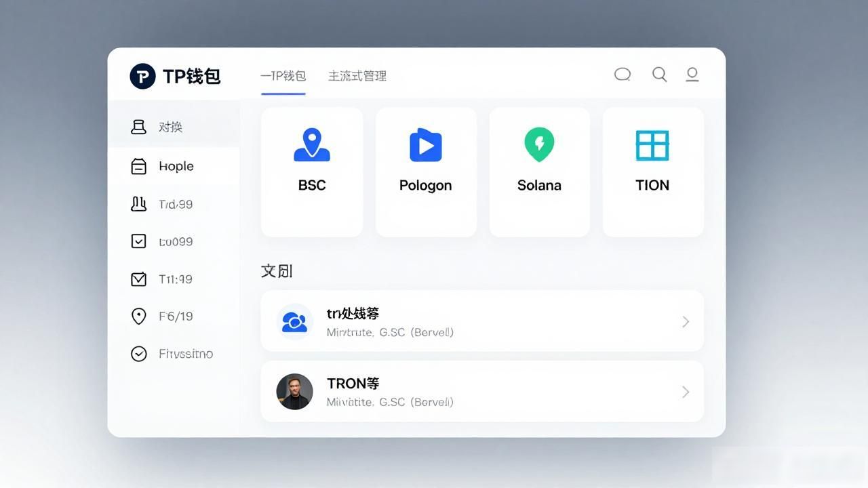Open the BSC network card
The image size is (868, 488).
coord(312,172)
